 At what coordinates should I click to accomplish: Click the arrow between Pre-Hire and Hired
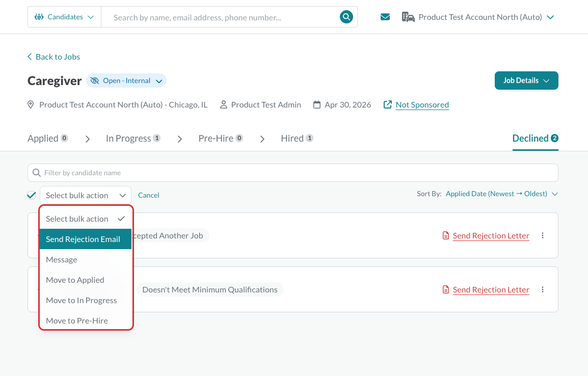click(262, 139)
